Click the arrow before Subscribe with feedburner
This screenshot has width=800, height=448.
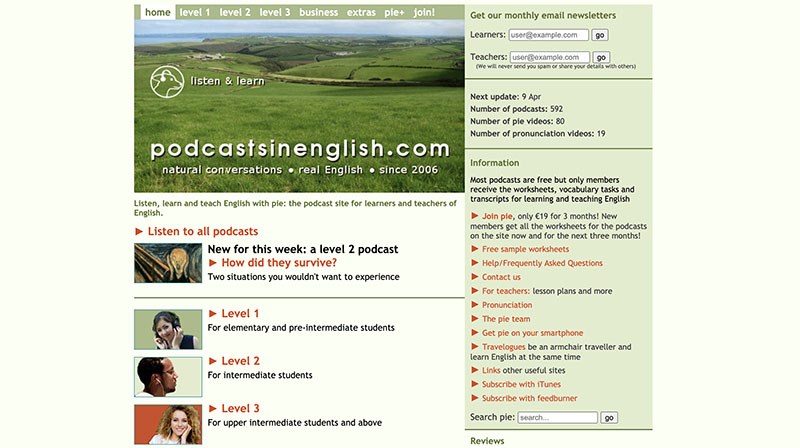click(x=475, y=398)
